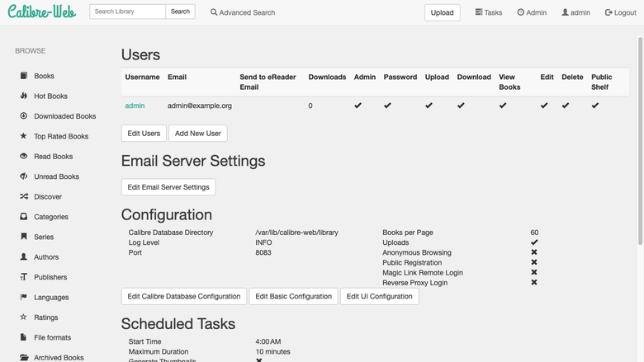Image resolution: width=644 pixels, height=362 pixels.
Task: Click the Read Books eye icon
Action: point(24,156)
